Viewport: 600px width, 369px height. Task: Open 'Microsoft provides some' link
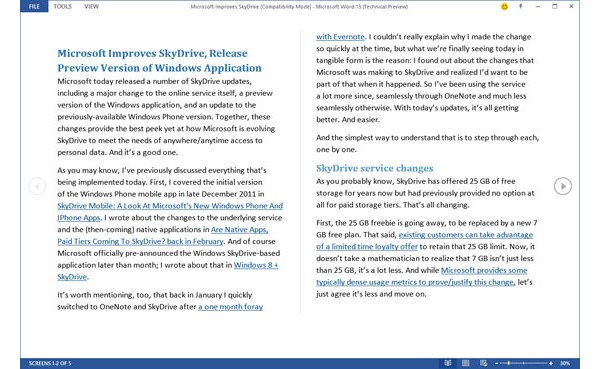click(484, 271)
